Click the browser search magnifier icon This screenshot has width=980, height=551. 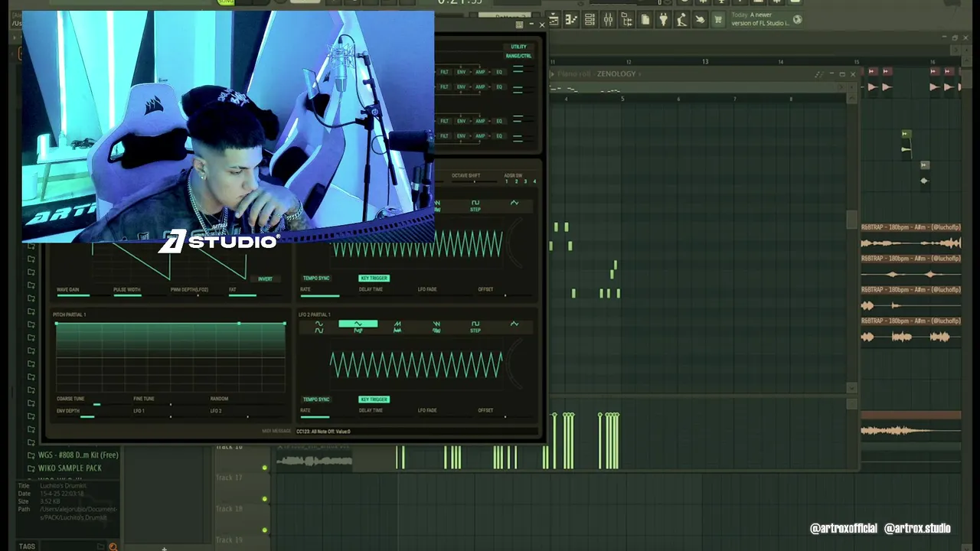pyautogui.click(x=113, y=546)
